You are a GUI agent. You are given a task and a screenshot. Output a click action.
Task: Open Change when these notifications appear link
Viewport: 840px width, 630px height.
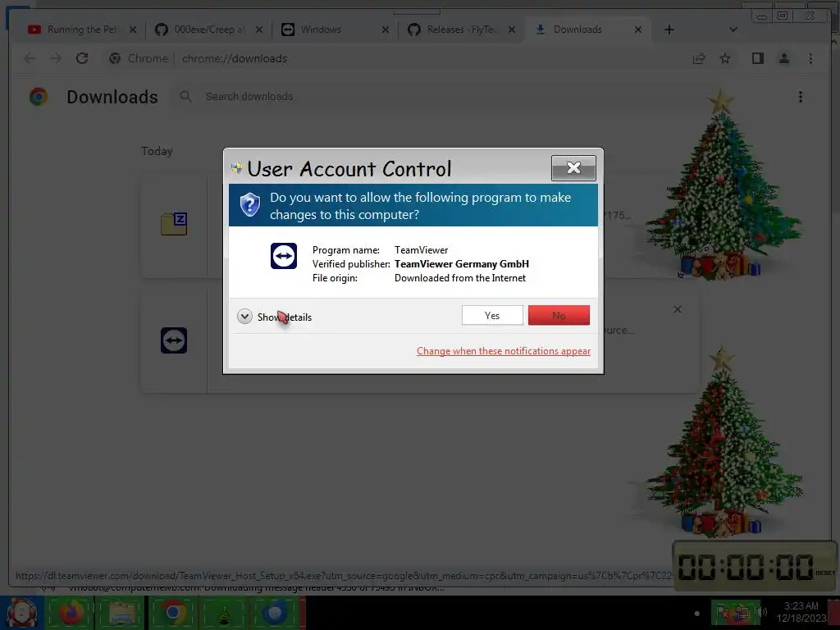[x=504, y=351]
